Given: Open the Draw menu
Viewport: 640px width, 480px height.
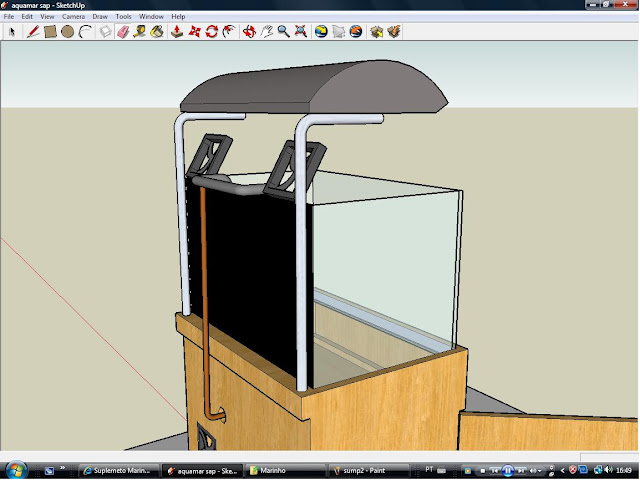Looking at the screenshot, I should tap(100, 17).
